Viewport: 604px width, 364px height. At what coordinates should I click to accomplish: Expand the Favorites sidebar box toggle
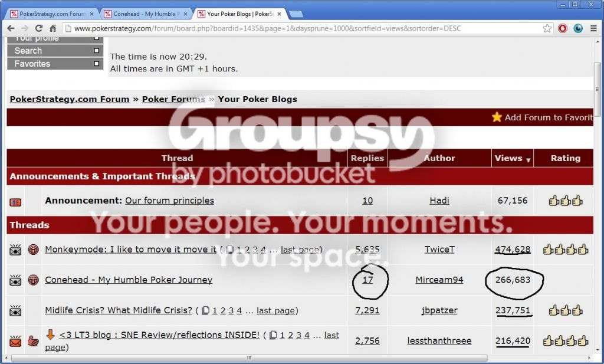pyautogui.click(x=96, y=64)
